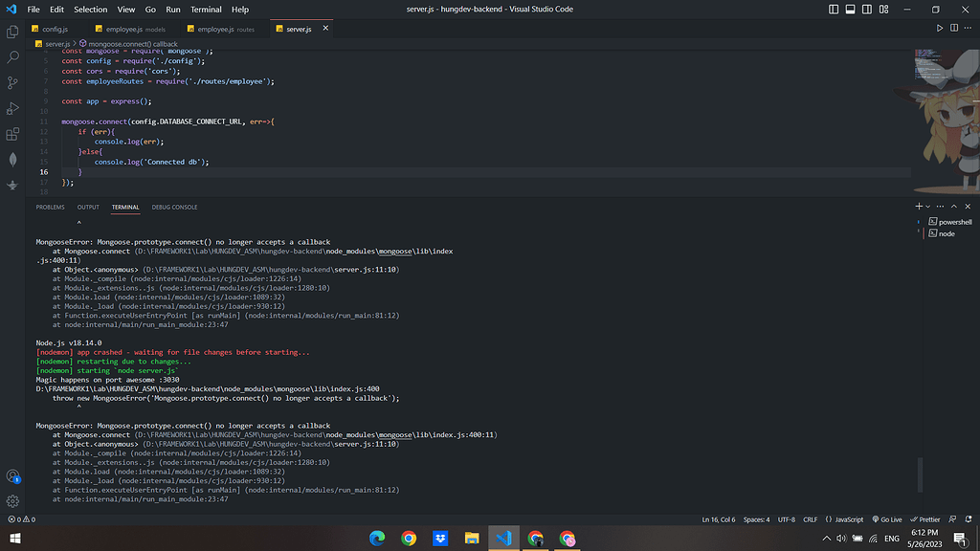Switch to the config.js tab
Viewport: 980px width, 551px height.
55,30
